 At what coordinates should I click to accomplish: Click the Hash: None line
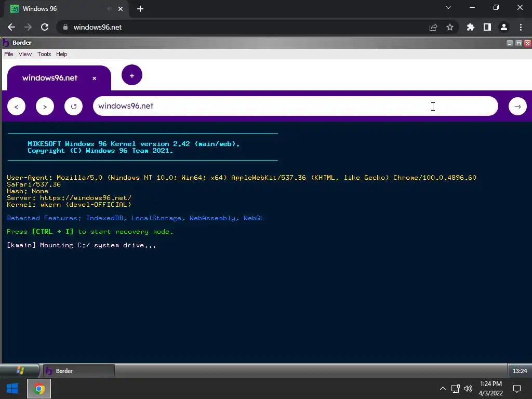pos(28,191)
